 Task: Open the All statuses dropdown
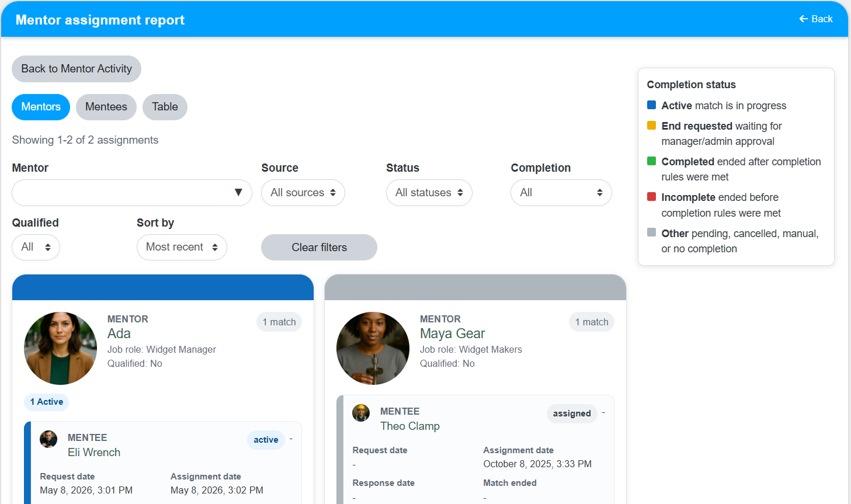[429, 193]
